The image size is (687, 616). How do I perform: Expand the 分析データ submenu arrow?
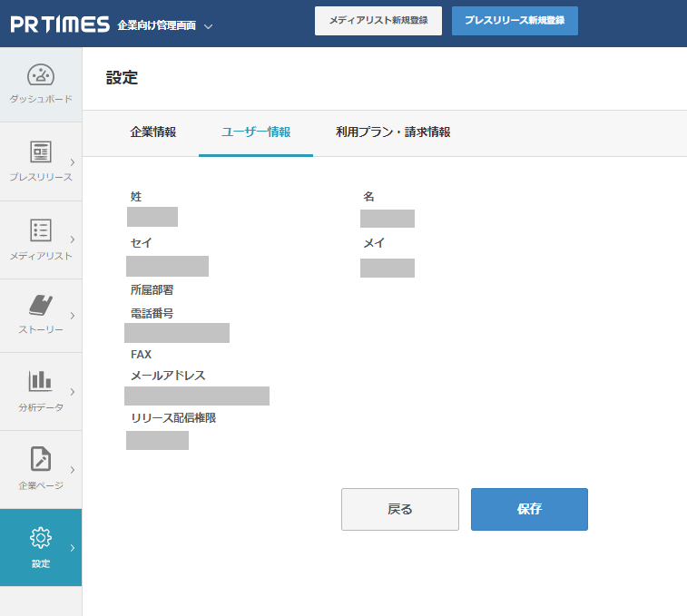[73, 392]
